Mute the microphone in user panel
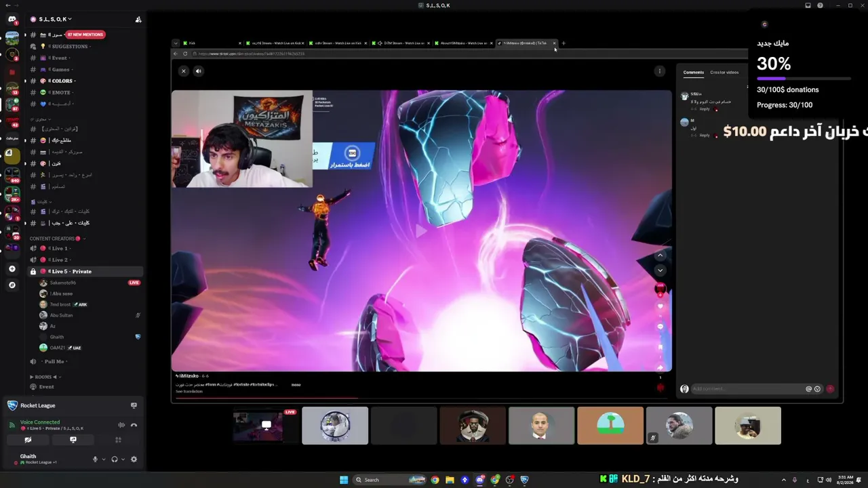The image size is (868, 488). tap(95, 459)
